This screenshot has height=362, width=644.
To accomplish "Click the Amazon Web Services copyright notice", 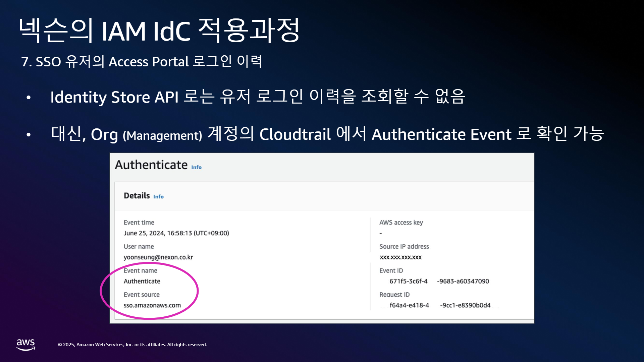I will click(132, 345).
